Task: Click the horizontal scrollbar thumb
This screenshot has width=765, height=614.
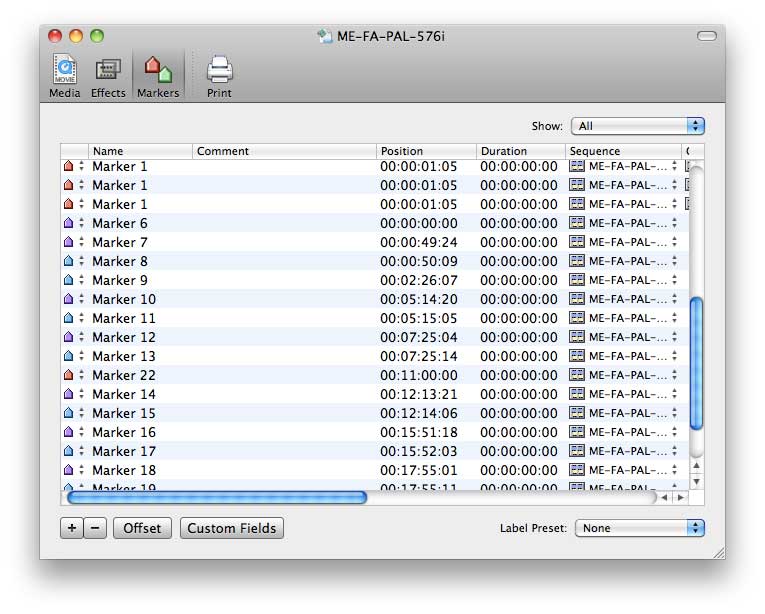Action: (216, 497)
